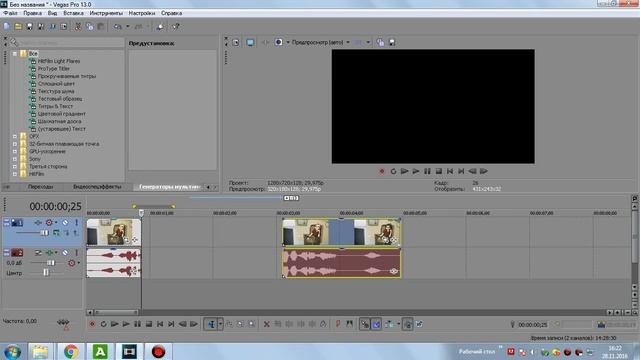Open the Project Video Properties icon in the preview panel
Image resolution: width=640 pixels, height=360 pixels.
(x=236, y=42)
